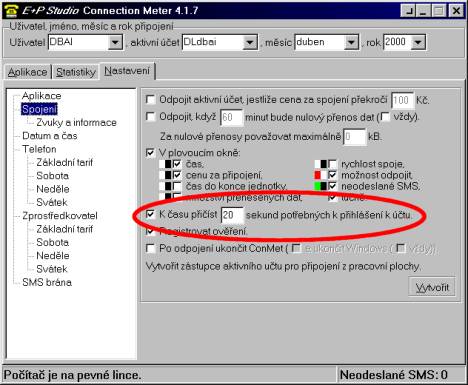Screen dimensions: 468x385
Task: Pick the black swatch beside rychlost spoje
Action: tap(324, 164)
